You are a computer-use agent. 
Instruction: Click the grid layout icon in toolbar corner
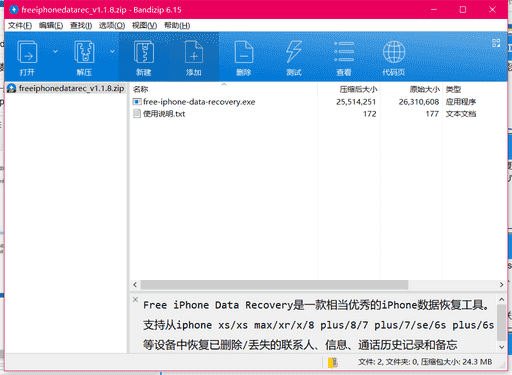click(496, 43)
